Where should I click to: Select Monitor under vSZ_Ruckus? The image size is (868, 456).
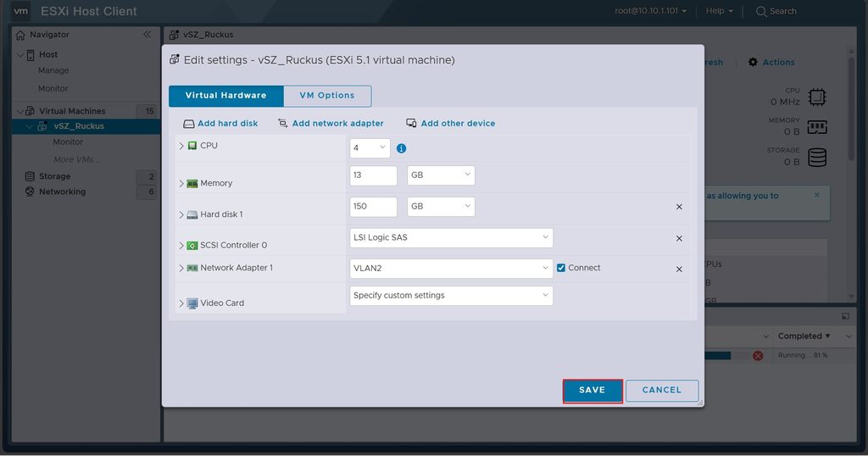pos(68,142)
